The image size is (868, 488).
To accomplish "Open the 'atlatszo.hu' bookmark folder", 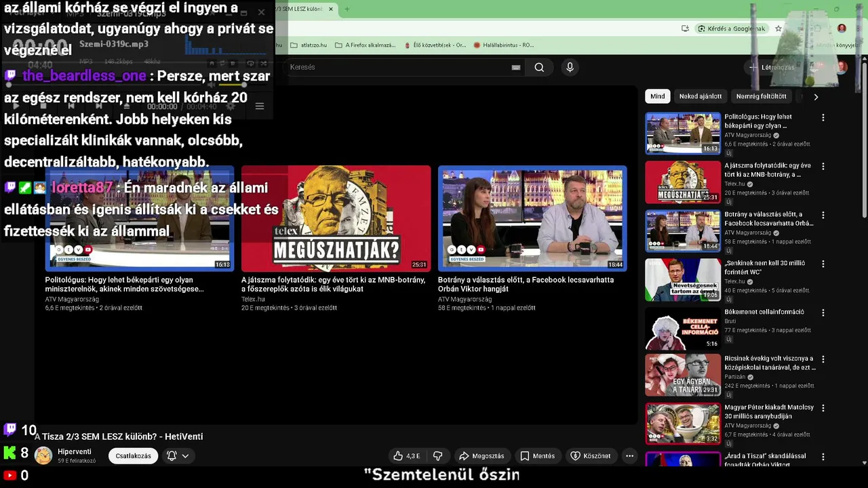I will pyautogui.click(x=309, y=45).
